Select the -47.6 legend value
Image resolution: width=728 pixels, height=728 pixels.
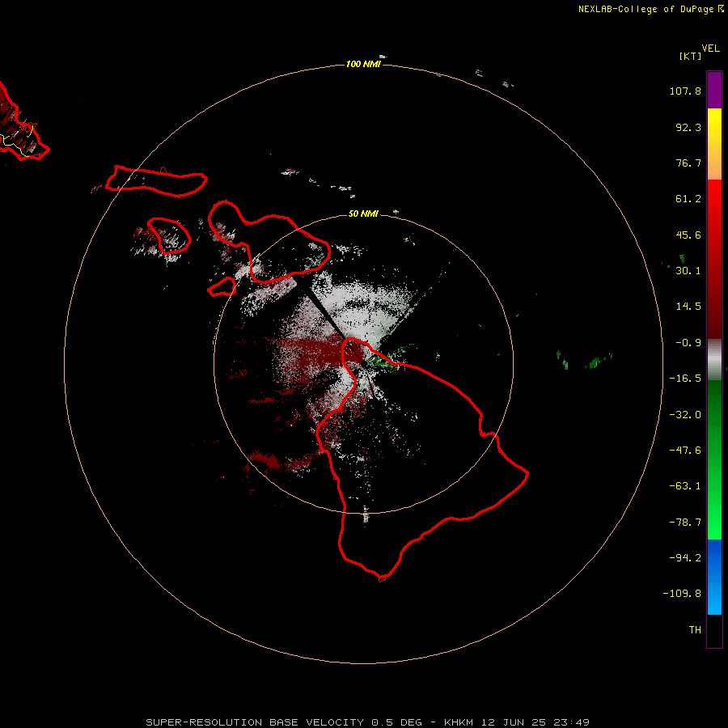[x=685, y=451]
